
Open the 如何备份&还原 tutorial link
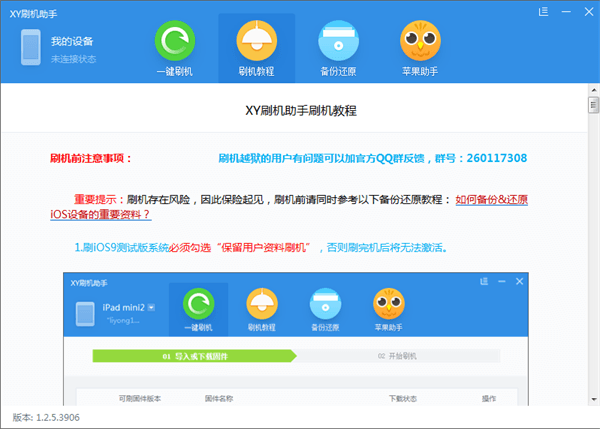pyautogui.click(x=492, y=199)
